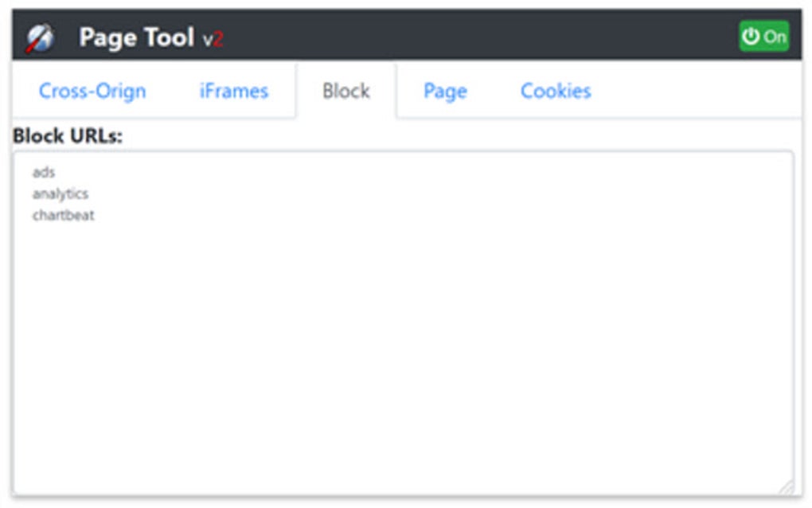Click the end of the 'ads' line
The width and height of the screenshot is (812, 508).
56,170
